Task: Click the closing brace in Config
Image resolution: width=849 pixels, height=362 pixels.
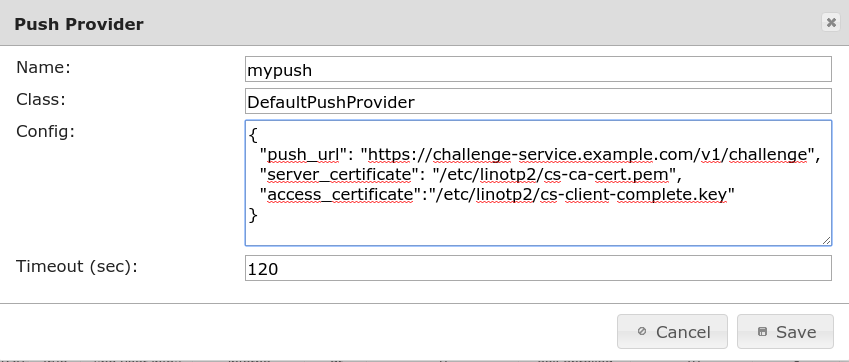Action: [x=253, y=215]
